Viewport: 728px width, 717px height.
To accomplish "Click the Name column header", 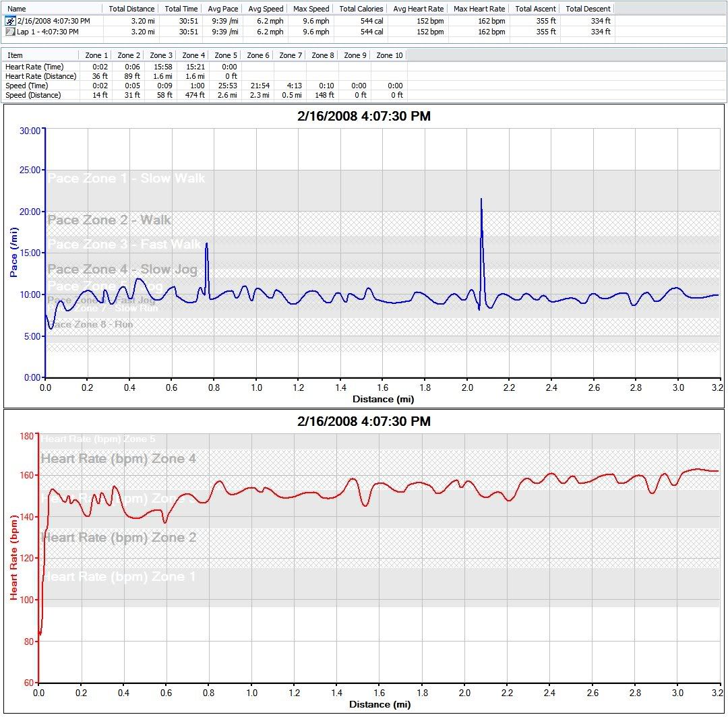I will tap(18, 9).
